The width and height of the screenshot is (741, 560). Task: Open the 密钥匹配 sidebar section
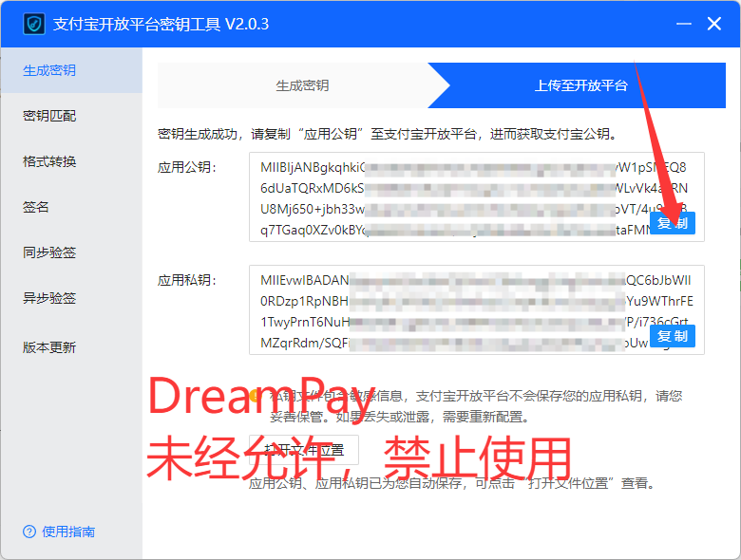click(49, 116)
